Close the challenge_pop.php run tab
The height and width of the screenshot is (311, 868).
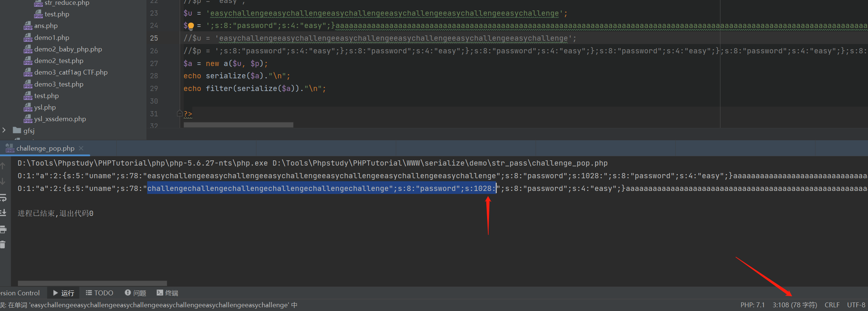point(81,148)
